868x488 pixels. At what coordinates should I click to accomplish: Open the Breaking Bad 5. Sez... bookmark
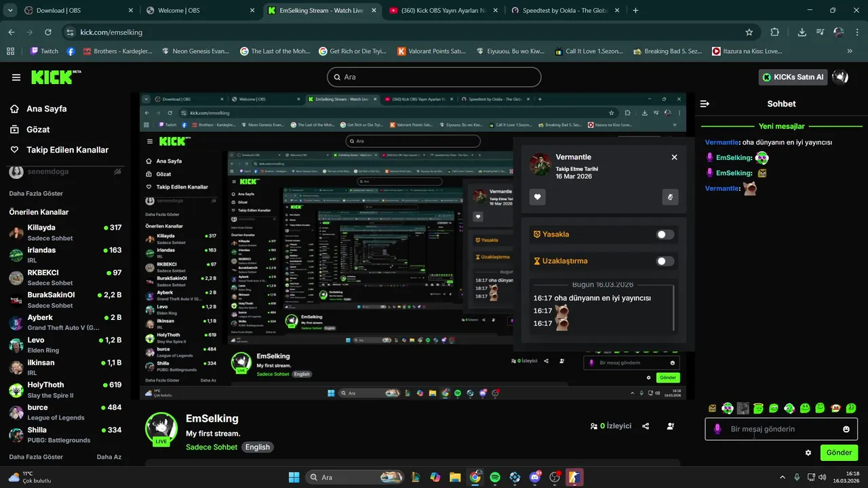point(667,51)
